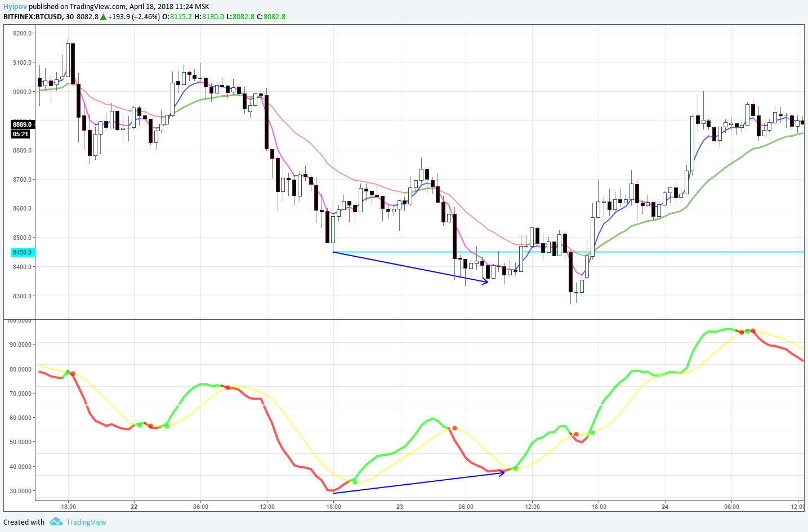Click the 8800.0 price axis label

point(23,150)
